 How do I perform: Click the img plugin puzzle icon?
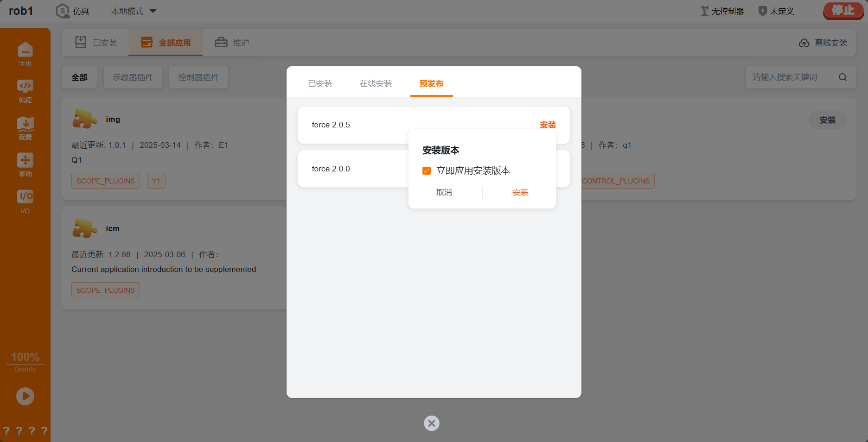click(x=84, y=119)
